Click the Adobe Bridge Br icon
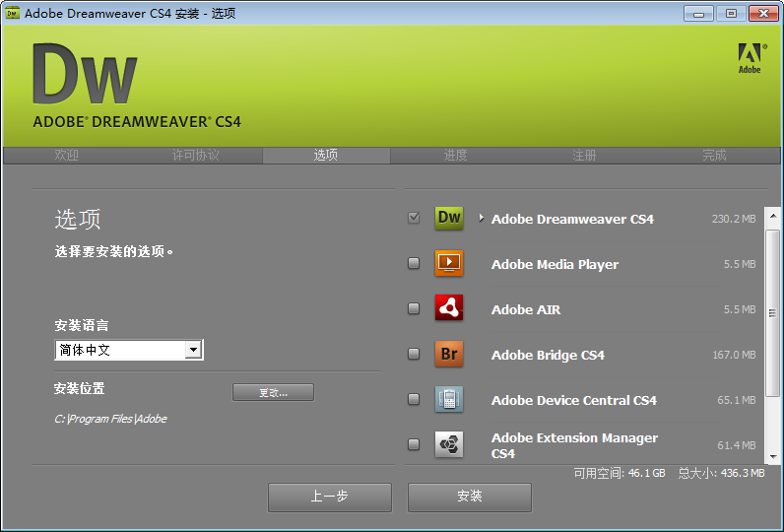The width and height of the screenshot is (784, 532). point(449,354)
